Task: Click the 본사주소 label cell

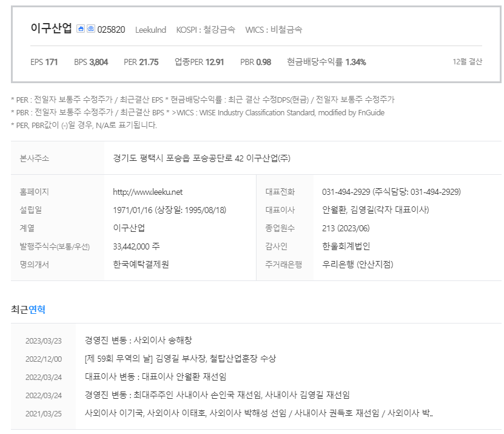Action: (x=58, y=158)
